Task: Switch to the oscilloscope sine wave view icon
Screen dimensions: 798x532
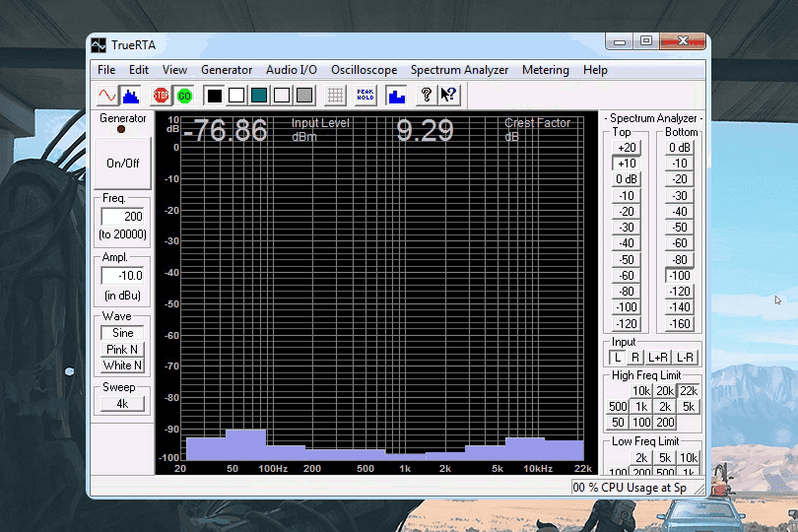Action: (106, 96)
